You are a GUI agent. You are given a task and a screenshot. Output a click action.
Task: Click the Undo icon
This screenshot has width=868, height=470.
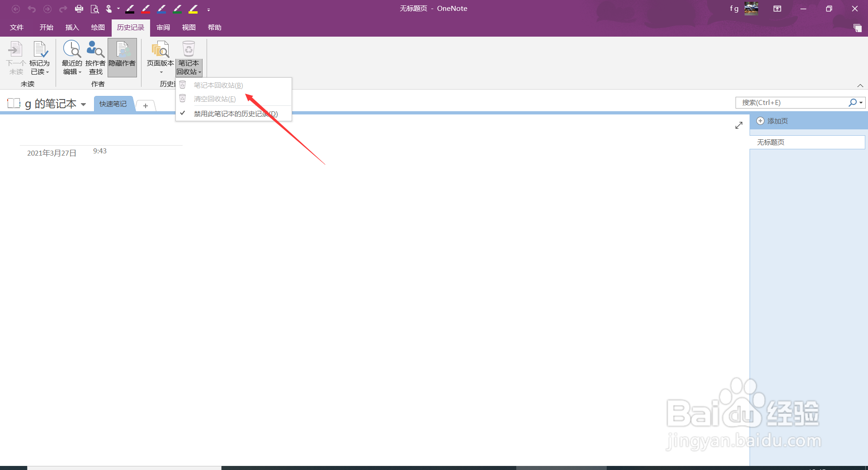click(x=32, y=9)
